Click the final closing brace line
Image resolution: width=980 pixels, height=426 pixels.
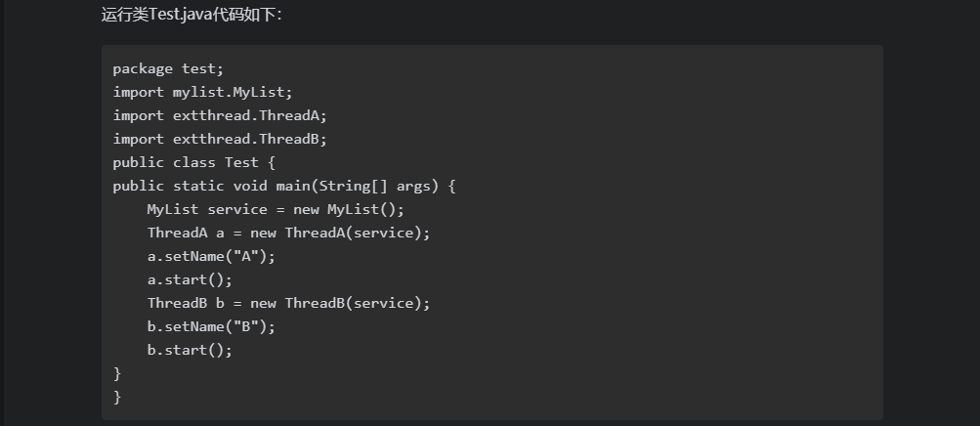[x=117, y=397]
